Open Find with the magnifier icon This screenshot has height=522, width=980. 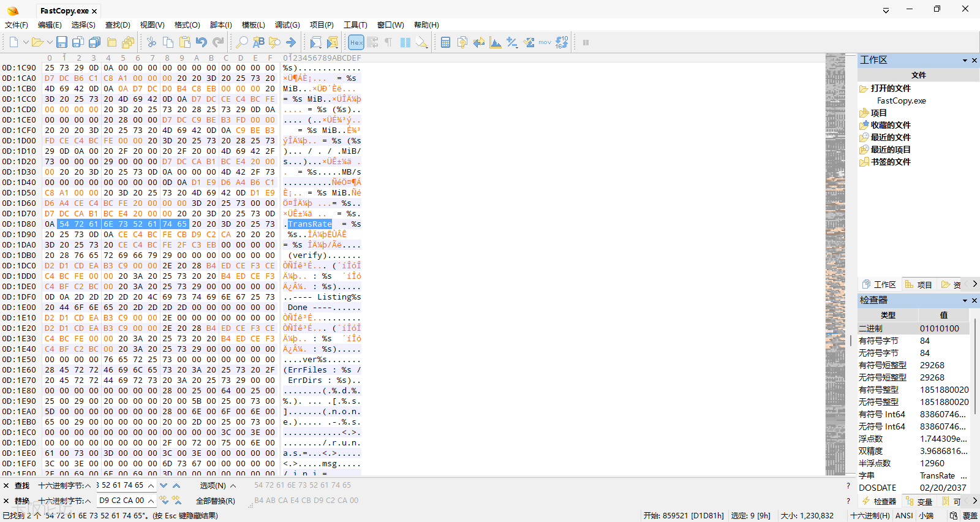tap(242, 42)
